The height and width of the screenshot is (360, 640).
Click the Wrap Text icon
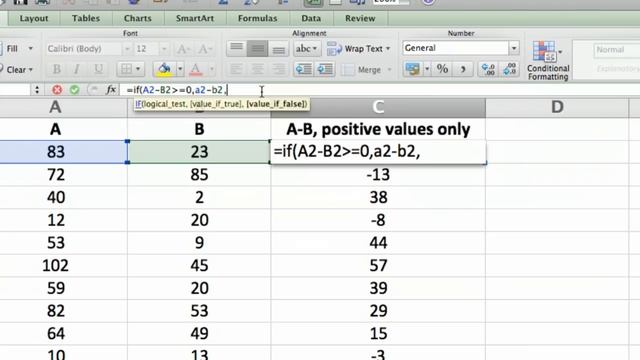334,49
